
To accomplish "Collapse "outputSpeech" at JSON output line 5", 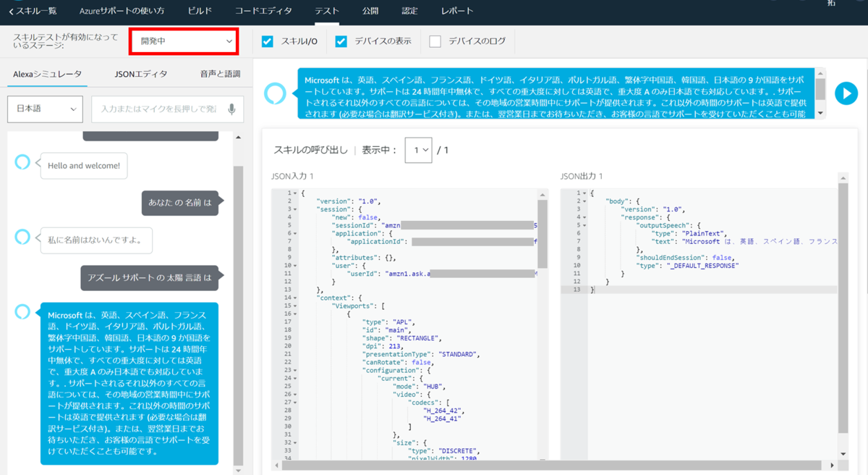I will [584, 225].
